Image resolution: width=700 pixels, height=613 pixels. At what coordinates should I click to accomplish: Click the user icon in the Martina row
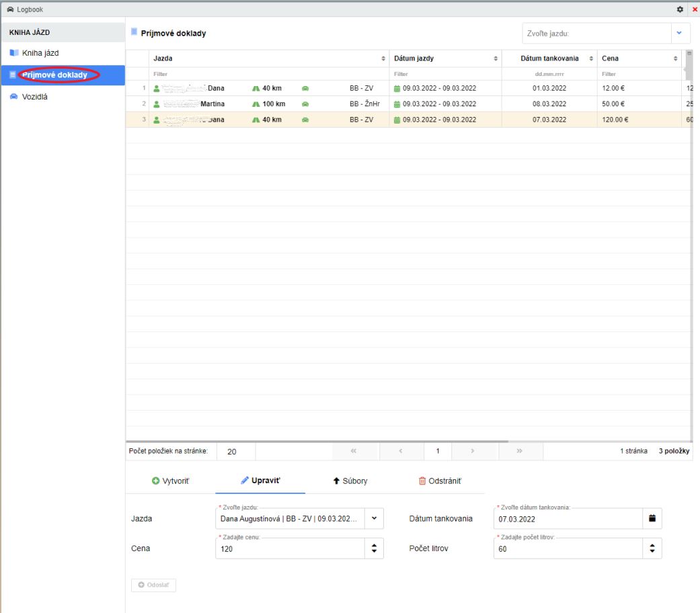click(x=157, y=104)
